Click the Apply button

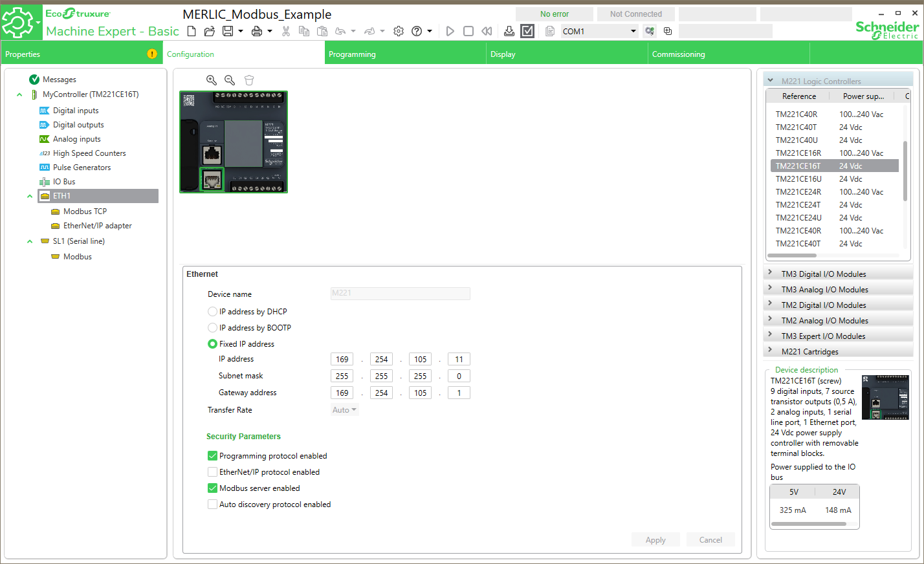(x=655, y=540)
